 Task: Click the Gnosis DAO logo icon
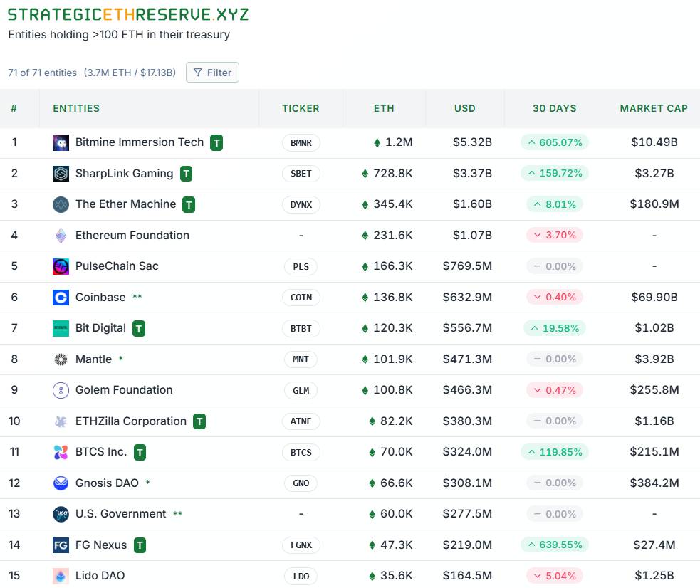(x=61, y=483)
